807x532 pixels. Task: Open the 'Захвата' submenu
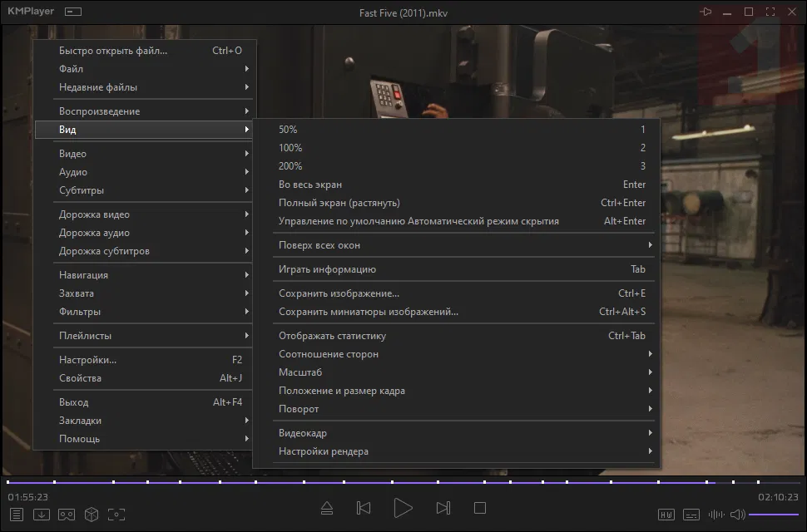tap(145, 293)
